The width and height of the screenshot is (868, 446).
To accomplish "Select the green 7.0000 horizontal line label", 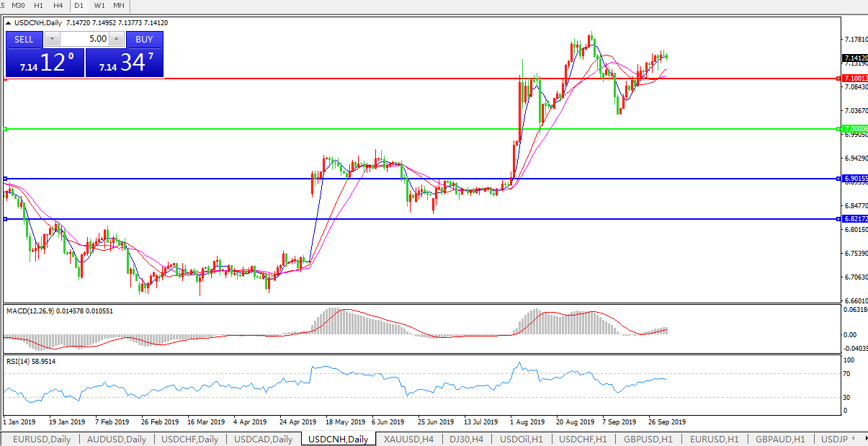I will pyautogui.click(x=854, y=128).
